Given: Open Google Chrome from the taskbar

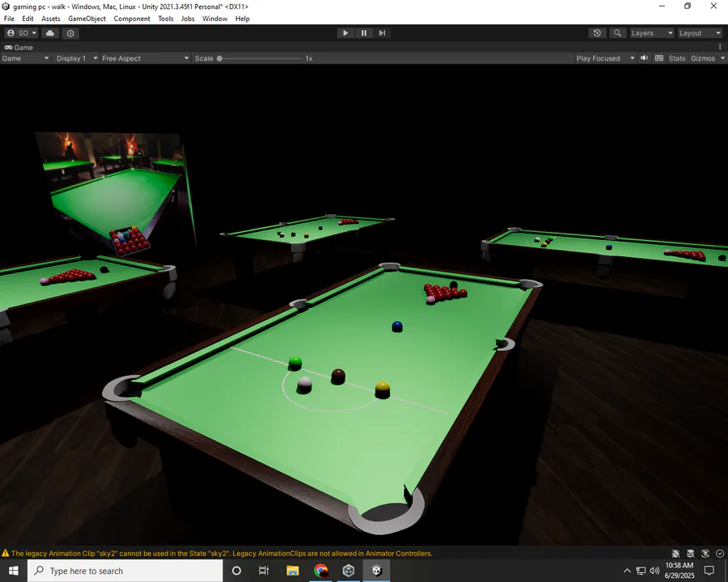Looking at the screenshot, I should point(320,571).
